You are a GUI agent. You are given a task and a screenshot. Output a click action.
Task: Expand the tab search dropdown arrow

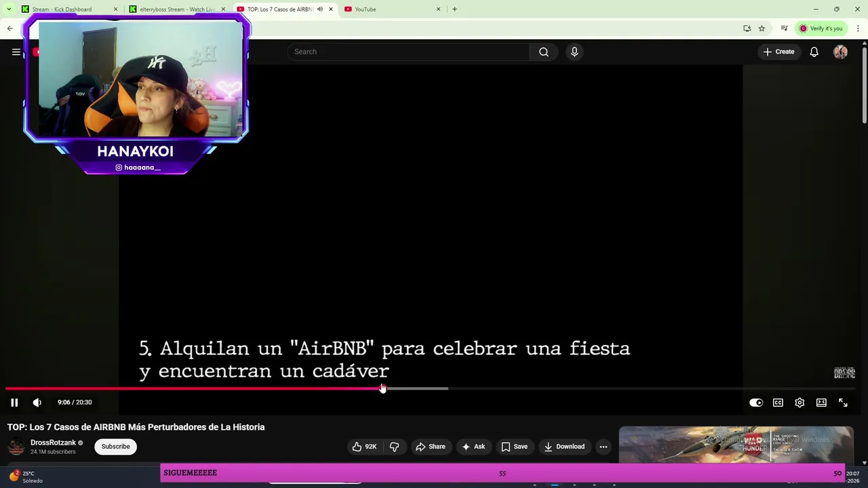(x=9, y=9)
